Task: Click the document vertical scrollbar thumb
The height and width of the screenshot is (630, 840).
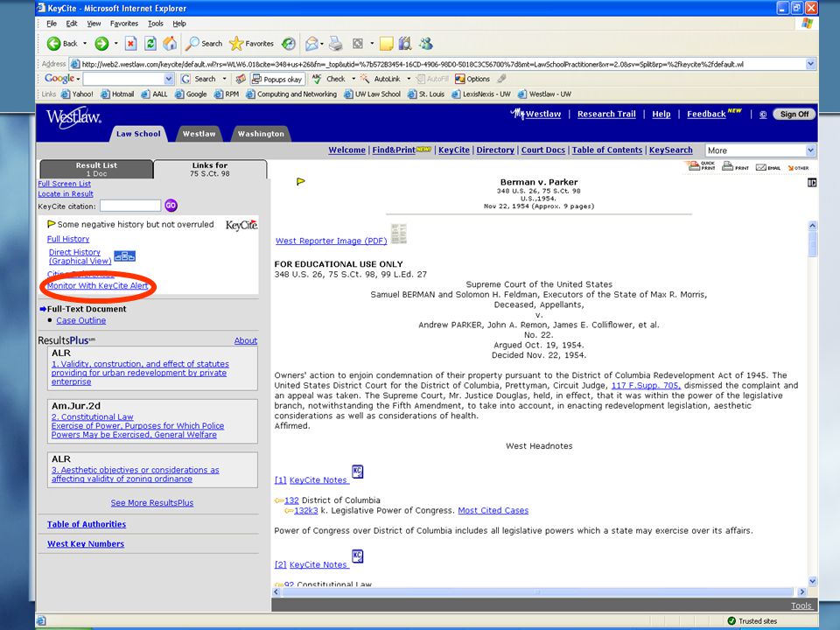Action: (x=812, y=243)
